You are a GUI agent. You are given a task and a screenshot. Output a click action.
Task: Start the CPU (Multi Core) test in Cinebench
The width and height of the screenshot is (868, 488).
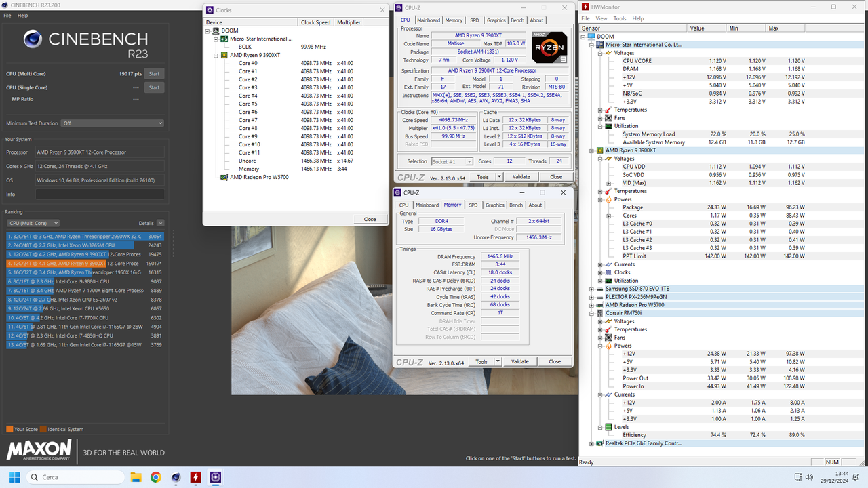click(x=154, y=73)
